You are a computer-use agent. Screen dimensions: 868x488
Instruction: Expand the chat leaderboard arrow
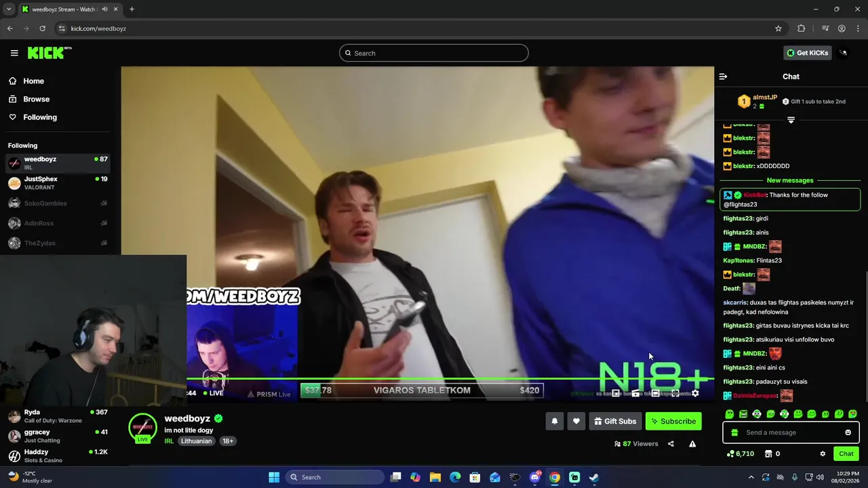(791, 120)
